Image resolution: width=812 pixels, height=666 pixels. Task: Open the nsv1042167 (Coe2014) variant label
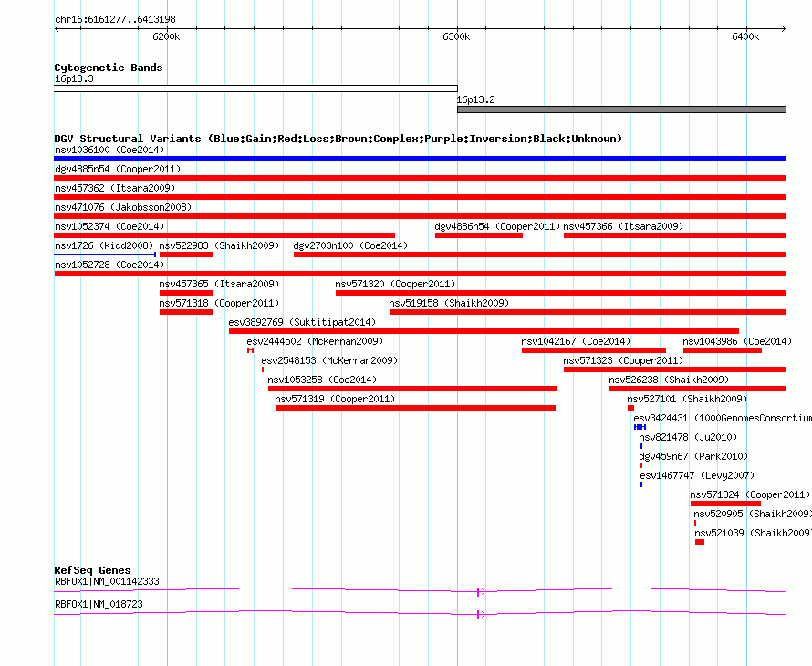tap(576, 341)
